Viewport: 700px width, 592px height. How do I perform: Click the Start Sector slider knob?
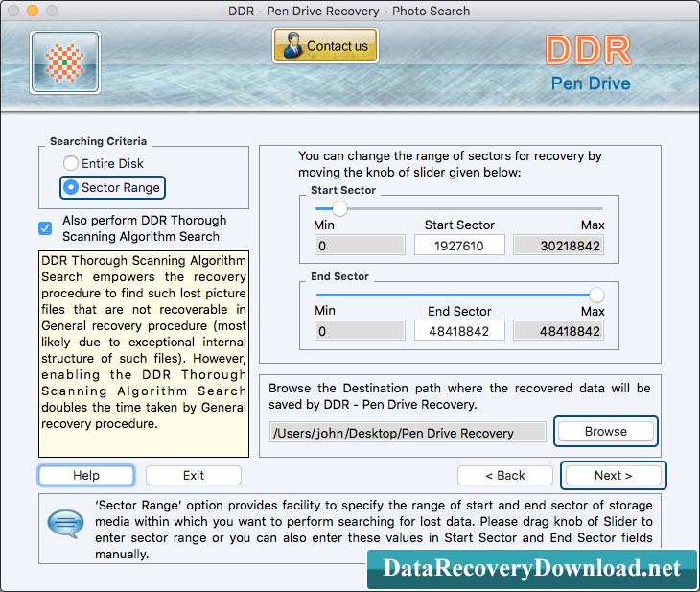(x=339, y=208)
